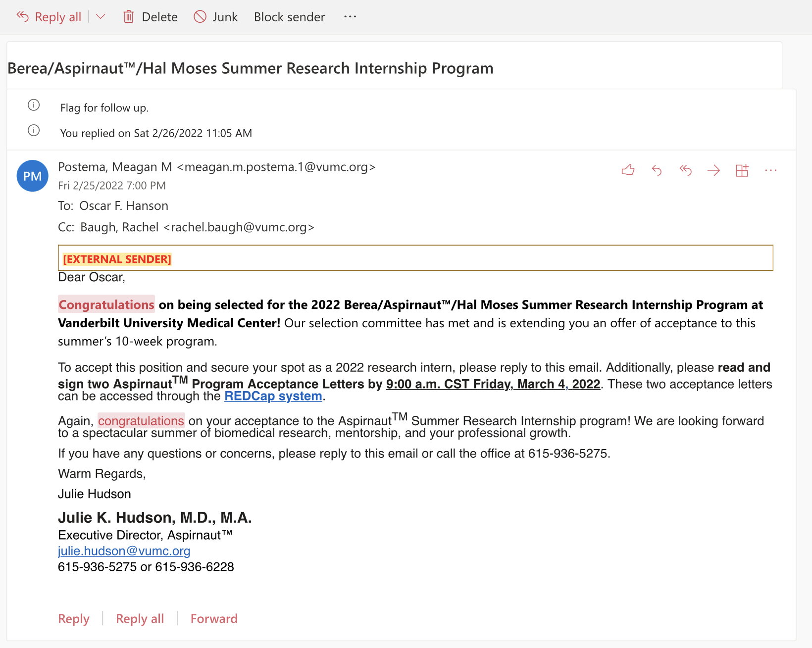
Task: Click Reply all in the top toolbar
Action: tap(50, 17)
